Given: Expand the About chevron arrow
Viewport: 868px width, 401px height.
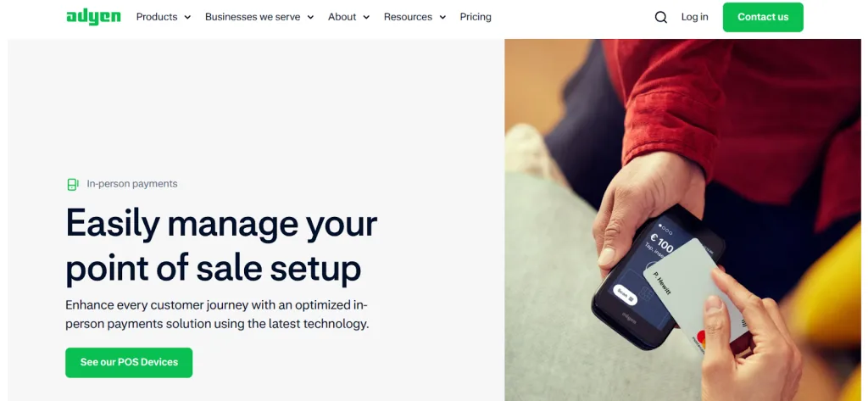Looking at the screenshot, I should pyautogui.click(x=366, y=17).
